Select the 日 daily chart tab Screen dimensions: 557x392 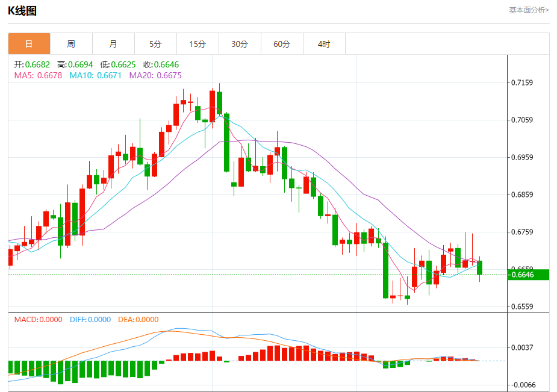pos(29,44)
